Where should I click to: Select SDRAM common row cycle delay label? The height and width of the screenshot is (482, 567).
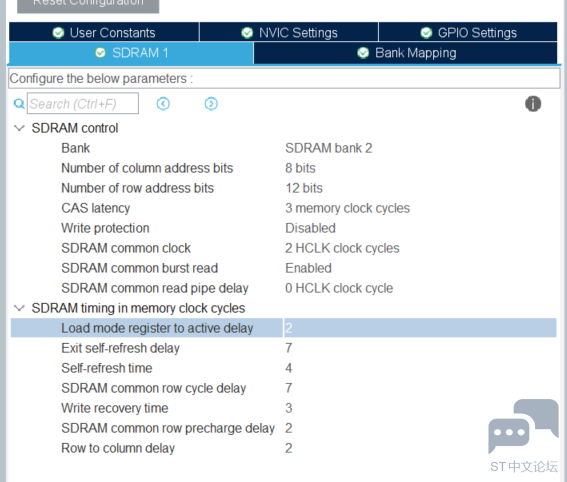click(x=154, y=388)
